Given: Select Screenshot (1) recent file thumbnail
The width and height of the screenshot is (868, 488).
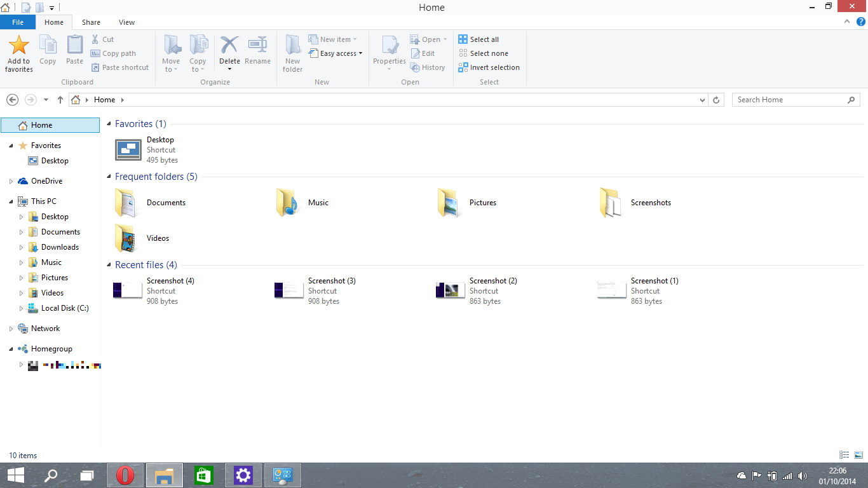Looking at the screenshot, I should [612, 290].
